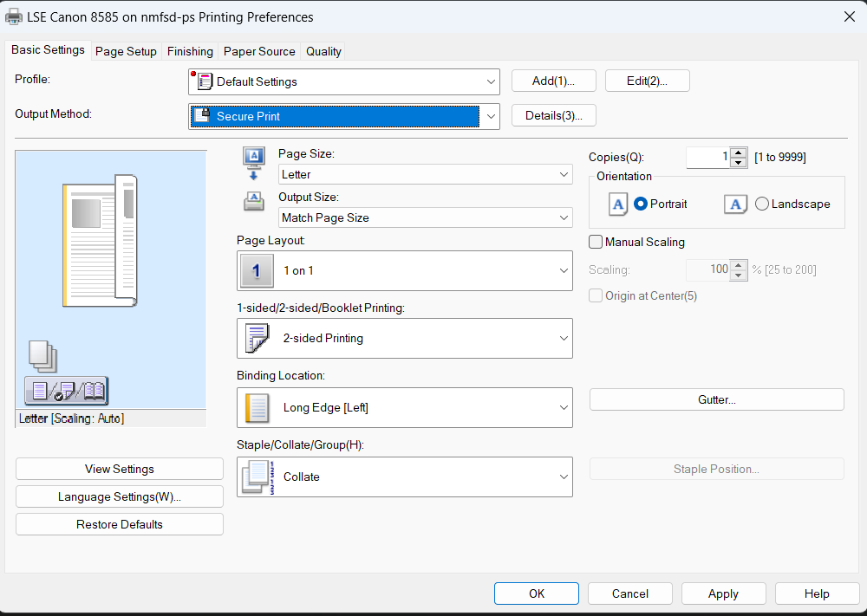The width and height of the screenshot is (867, 616).
Task: Click the Apply button
Action: [723, 593]
